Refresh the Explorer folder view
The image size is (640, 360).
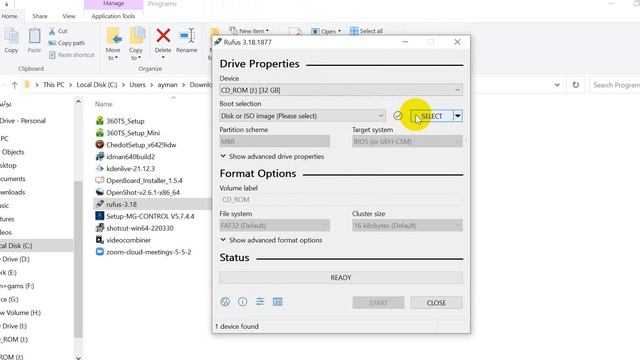click(576, 85)
